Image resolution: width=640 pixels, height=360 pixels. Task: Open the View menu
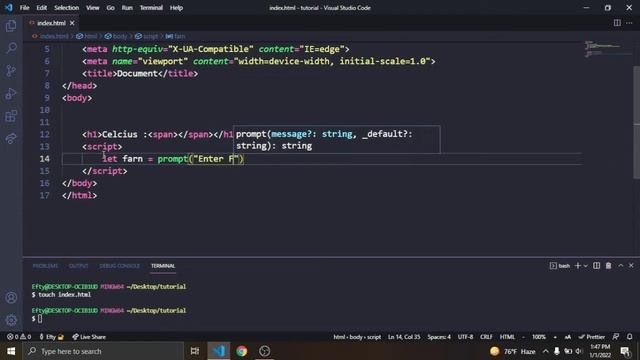[93, 8]
